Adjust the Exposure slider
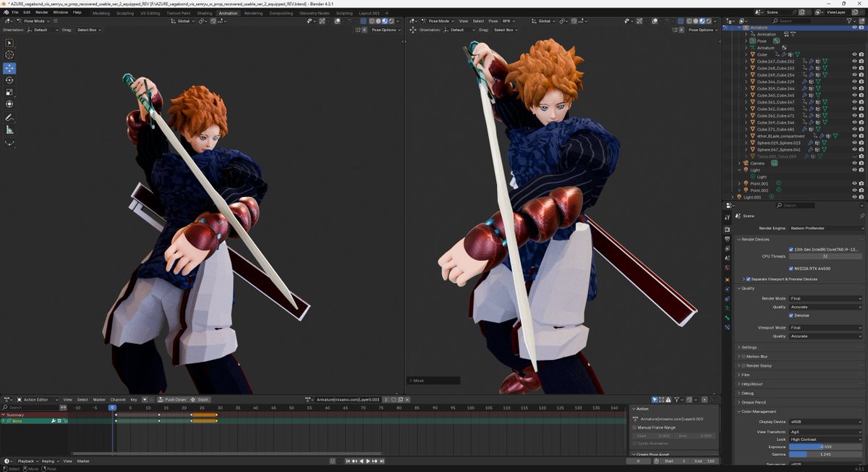Viewport: 868px width, 472px height. 826,447
